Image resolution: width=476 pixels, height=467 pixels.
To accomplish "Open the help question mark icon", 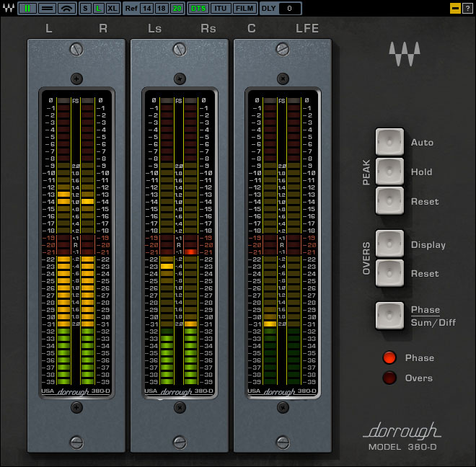I will click(467, 8).
